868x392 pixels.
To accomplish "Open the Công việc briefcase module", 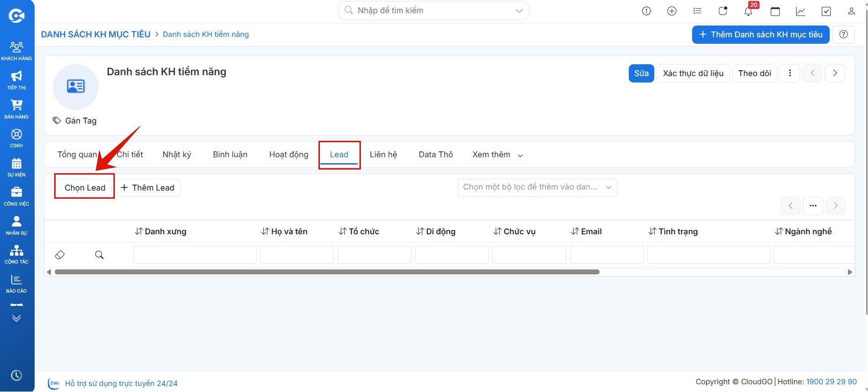I will 16,196.
